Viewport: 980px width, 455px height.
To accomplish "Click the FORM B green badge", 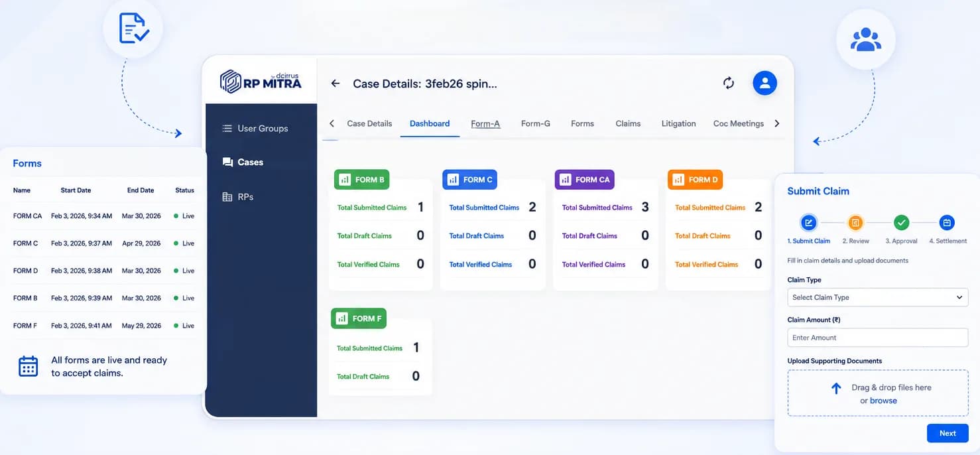I will coord(361,180).
